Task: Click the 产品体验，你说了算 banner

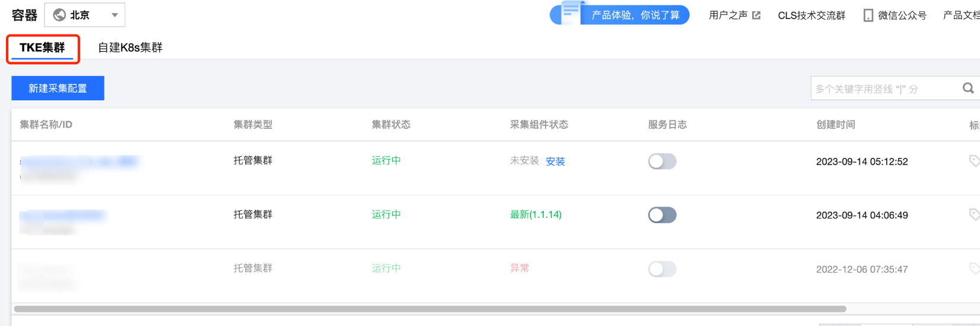Action: tap(635, 15)
